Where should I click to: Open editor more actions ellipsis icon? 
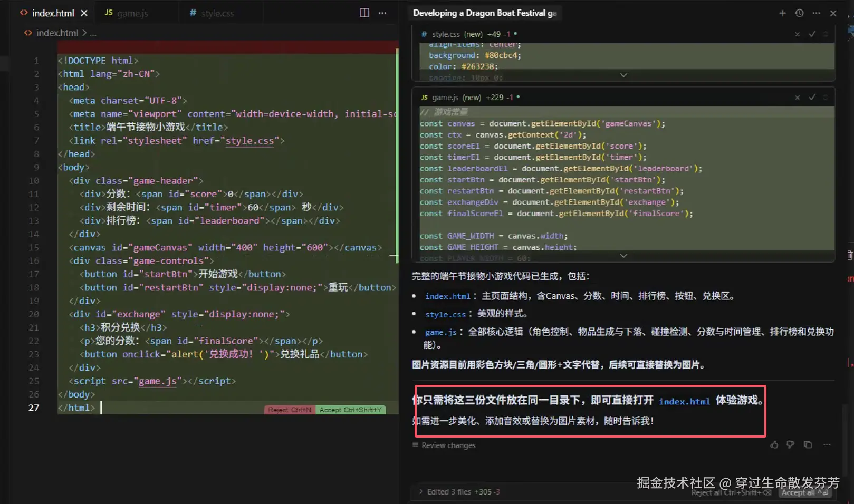pyautogui.click(x=382, y=13)
